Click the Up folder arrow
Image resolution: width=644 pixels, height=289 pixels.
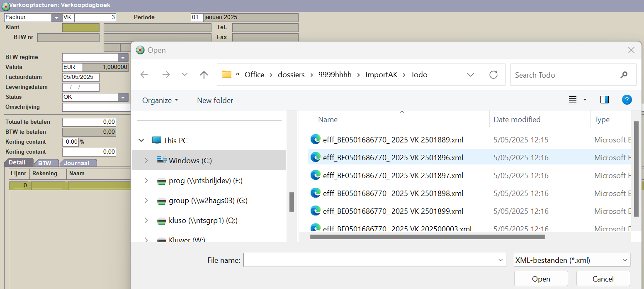(204, 75)
